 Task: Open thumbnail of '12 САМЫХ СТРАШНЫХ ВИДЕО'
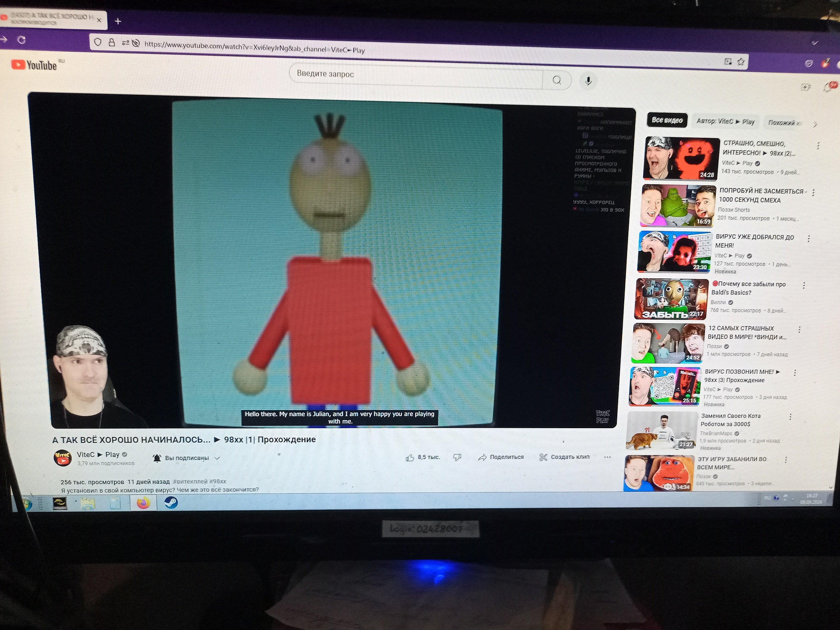[x=668, y=343]
